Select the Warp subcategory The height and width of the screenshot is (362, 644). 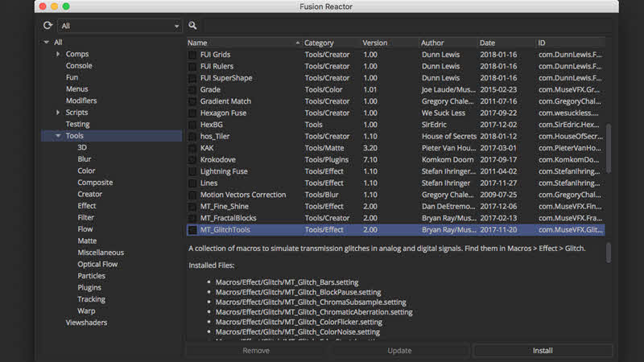86,311
